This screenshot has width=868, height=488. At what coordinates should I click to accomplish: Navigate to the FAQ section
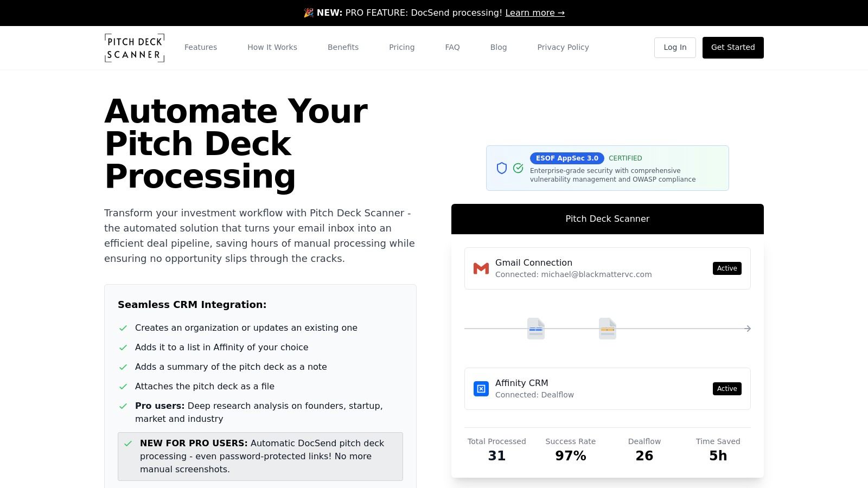[x=452, y=47]
